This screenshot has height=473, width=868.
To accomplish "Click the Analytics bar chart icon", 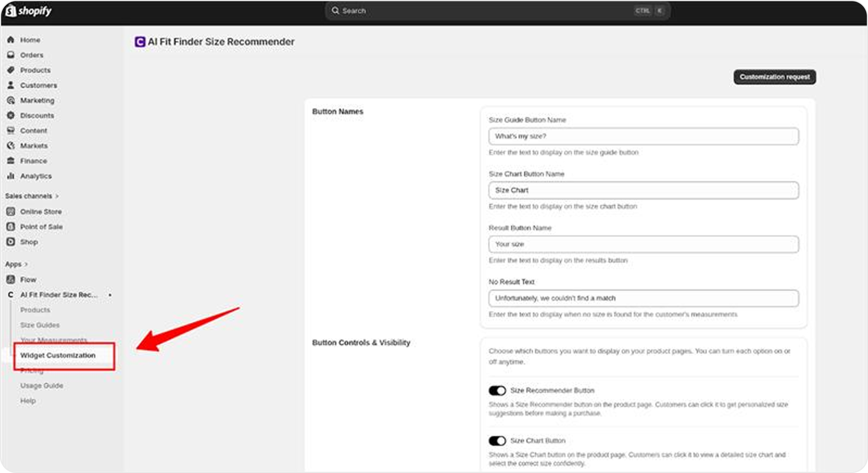I will 11,176.
